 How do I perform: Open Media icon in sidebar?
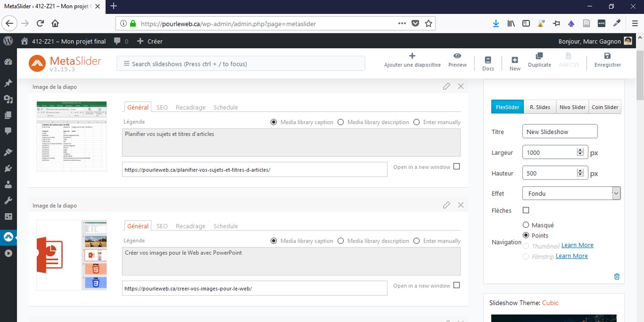pyautogui.click(x=8, y=99)
